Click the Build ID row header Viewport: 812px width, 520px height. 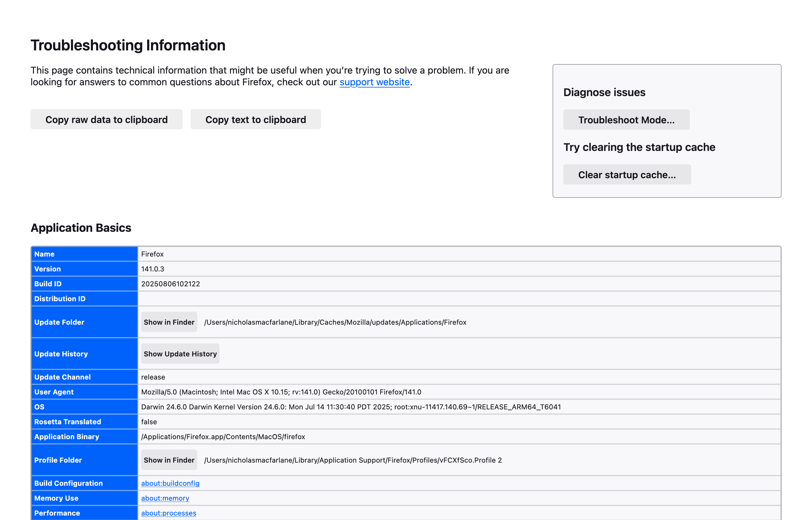pyautogui.click(x=84, y=284)
